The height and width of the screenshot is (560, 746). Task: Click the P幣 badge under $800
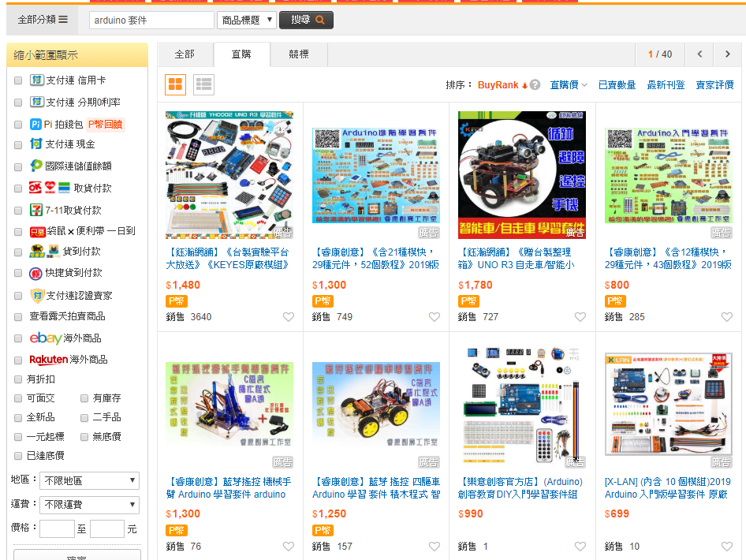point(615,301)
